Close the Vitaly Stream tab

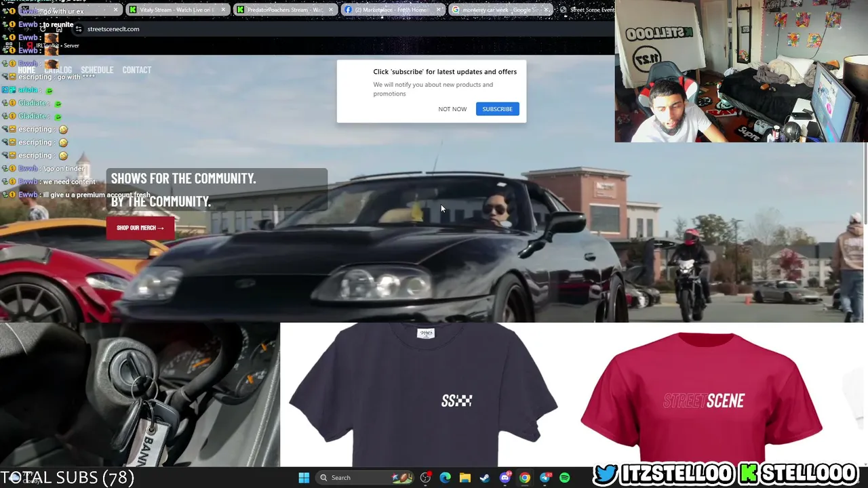point(223,10)
